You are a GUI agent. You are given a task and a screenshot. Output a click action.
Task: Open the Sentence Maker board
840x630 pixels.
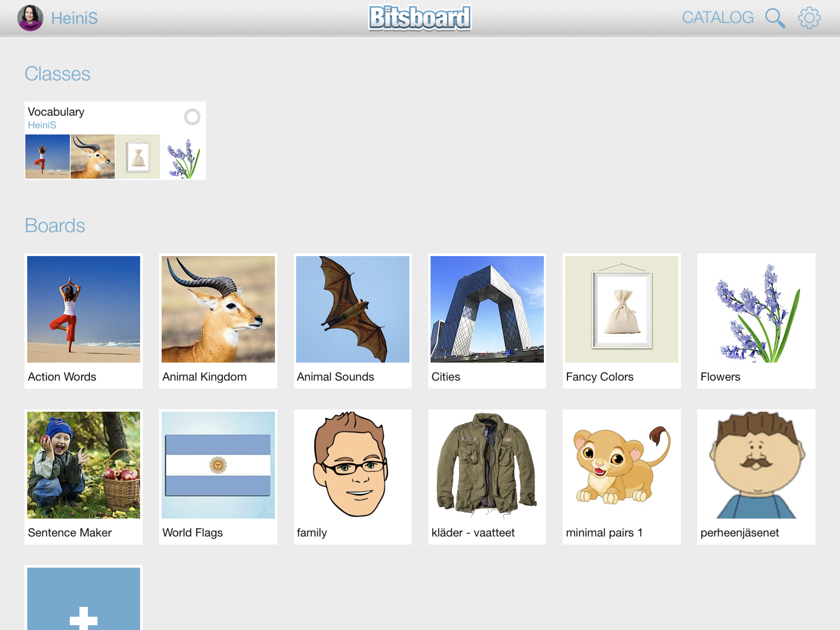point(83,477)
